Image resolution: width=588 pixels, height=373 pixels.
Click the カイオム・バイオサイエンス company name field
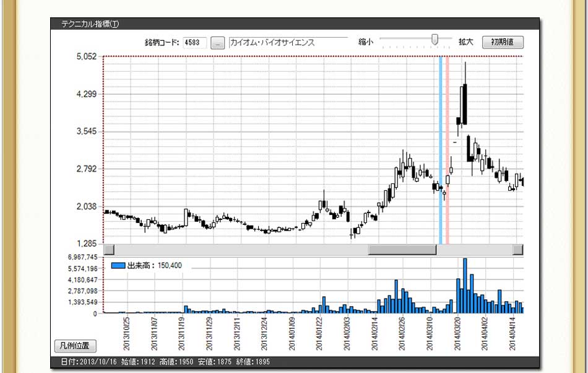(288, 43)
